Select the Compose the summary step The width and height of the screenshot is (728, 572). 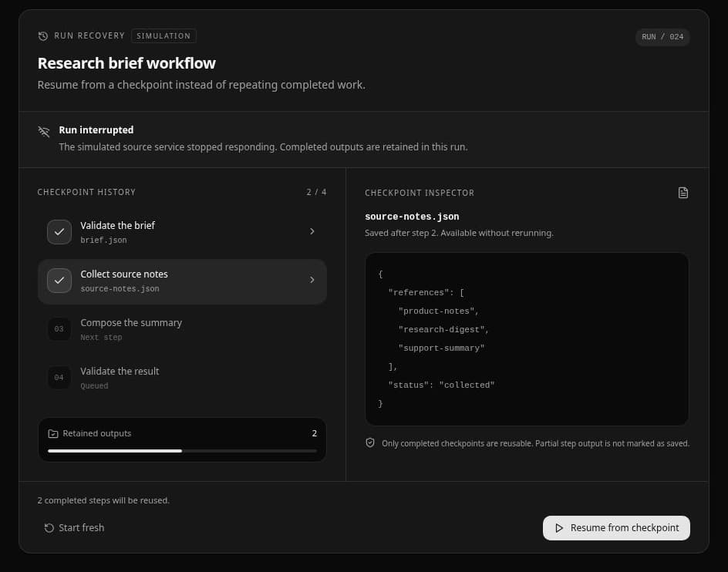[182, 329]
